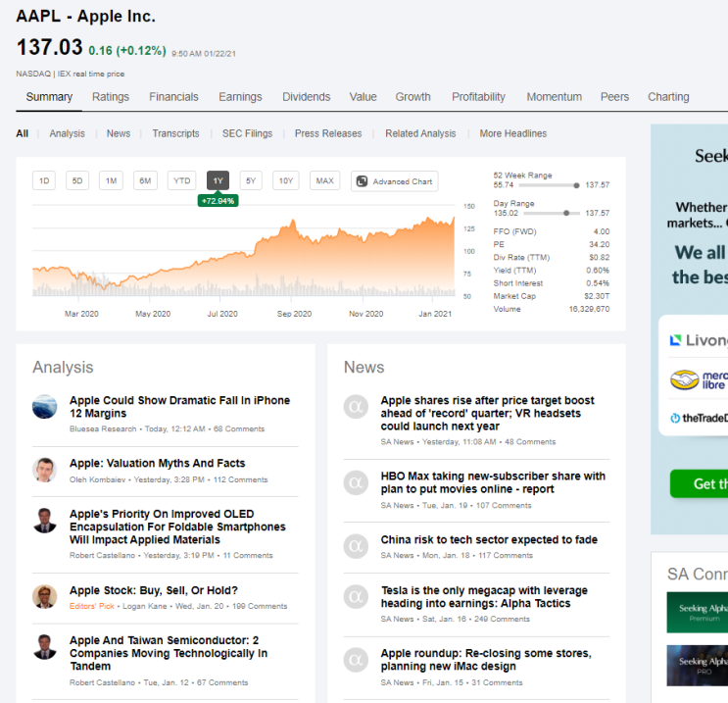Open More Headlines filter
Screen dimensions: 728x703
513,133
